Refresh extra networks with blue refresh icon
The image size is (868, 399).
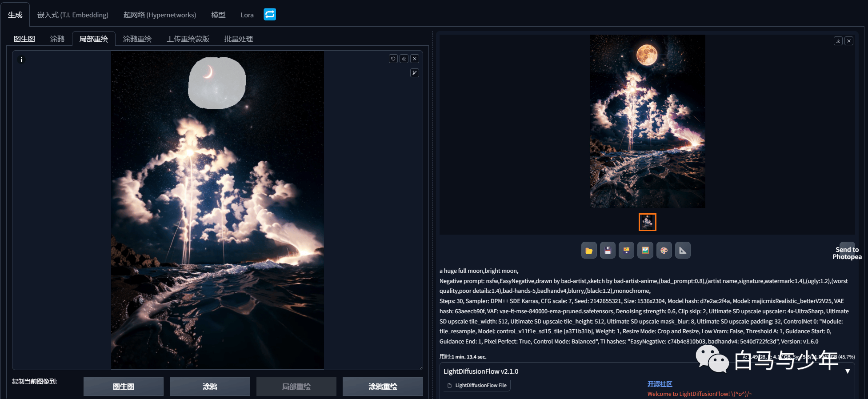(270, 15)
